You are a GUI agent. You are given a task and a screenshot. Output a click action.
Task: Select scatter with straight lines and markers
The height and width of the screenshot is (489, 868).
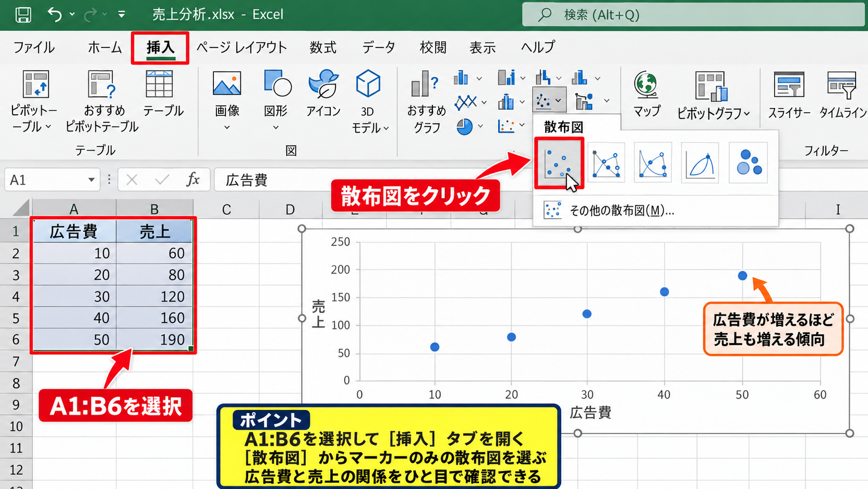click(x=606, y=163)
